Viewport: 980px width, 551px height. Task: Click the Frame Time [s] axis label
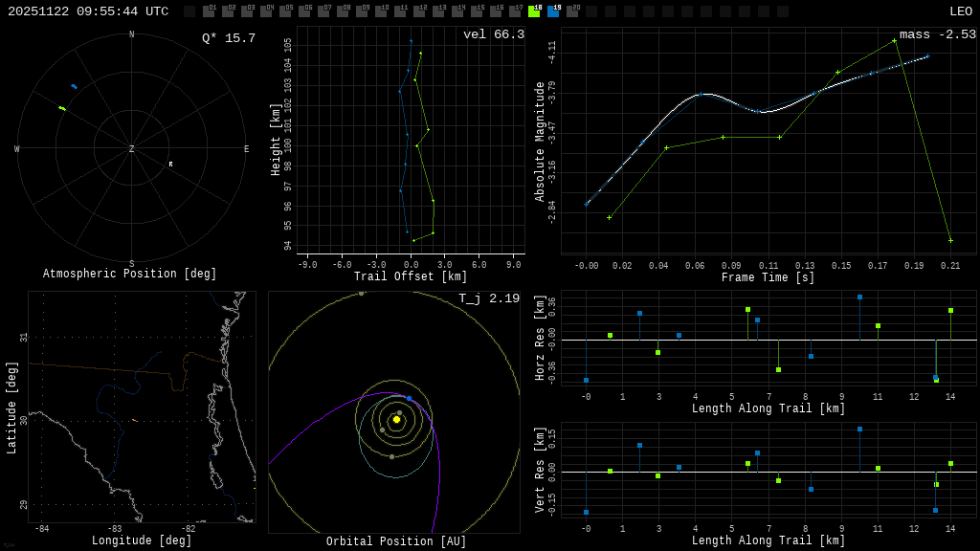pyautogui.click(x=768, y=276)
